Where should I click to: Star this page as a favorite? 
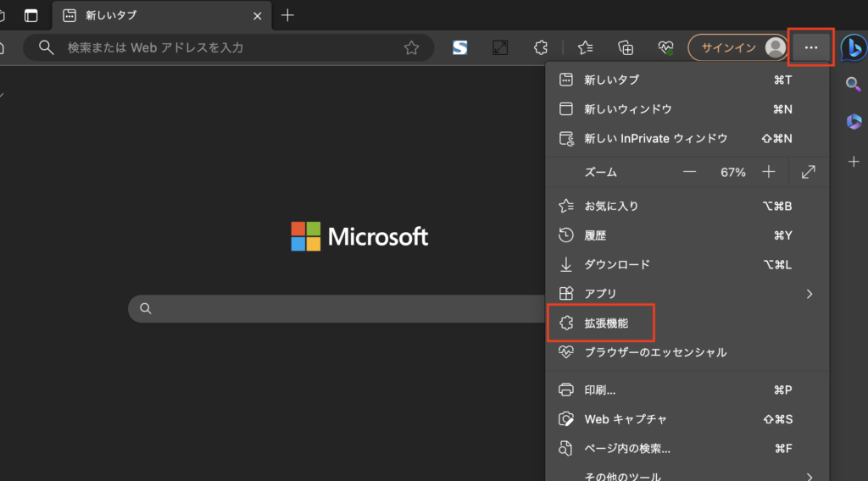tap(411, 48)
